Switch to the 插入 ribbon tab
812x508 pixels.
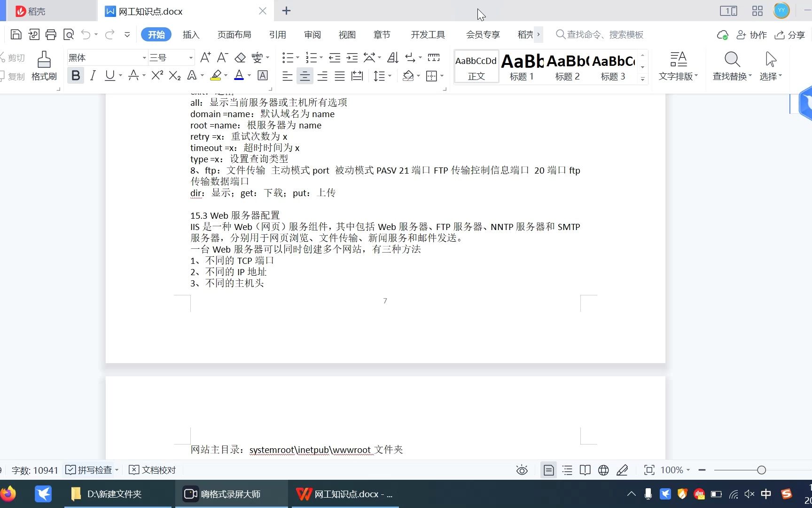pyautogui.click(x=191, y=34)
